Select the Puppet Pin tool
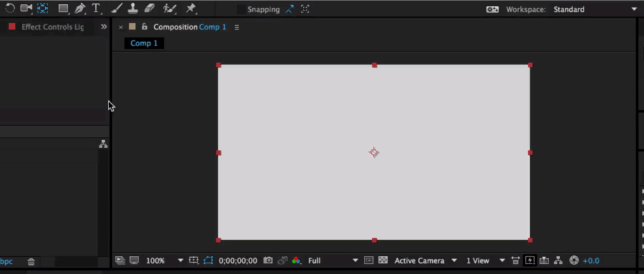This screenshot has height=274, width=644. click(x=191, y=8)
